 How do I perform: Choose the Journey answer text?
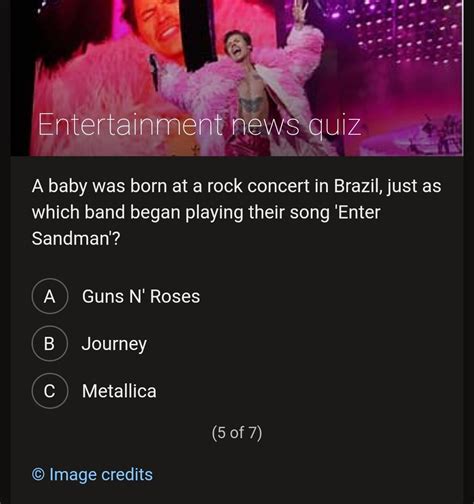(114, 344)
